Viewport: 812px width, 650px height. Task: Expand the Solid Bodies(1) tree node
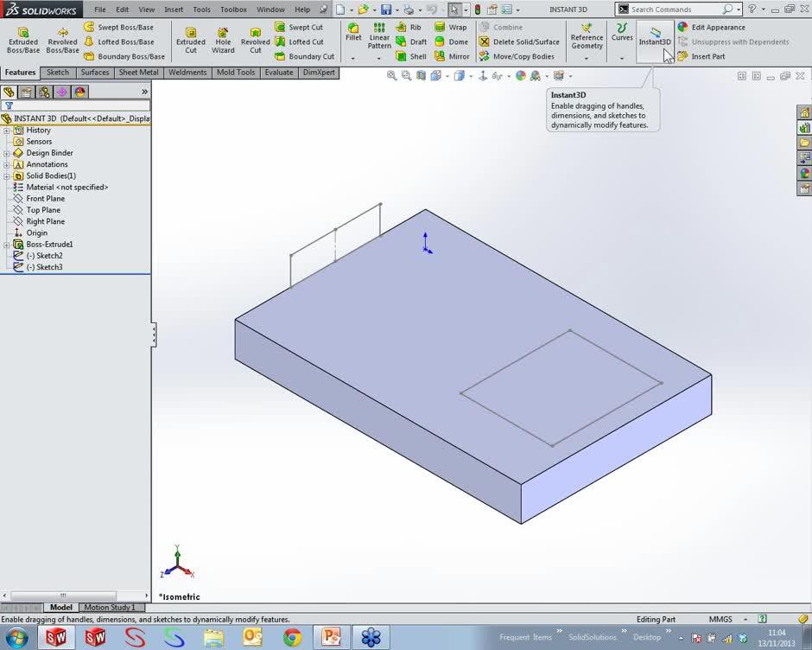point(7,175)
